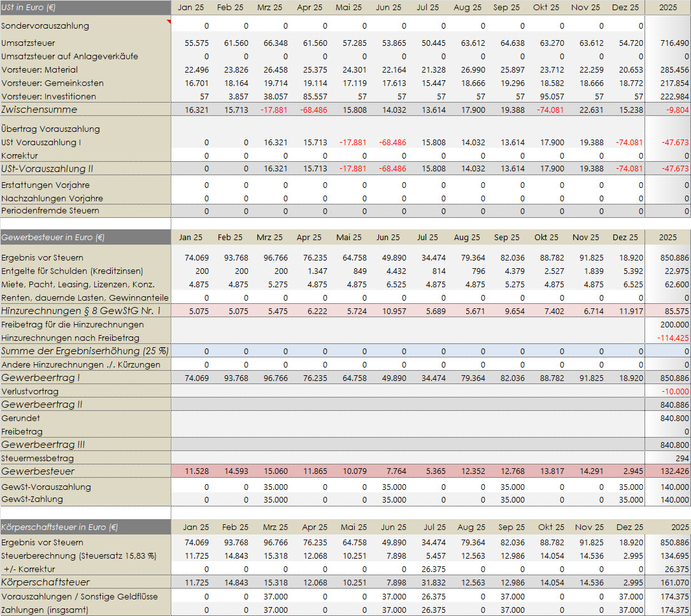Click the red comment marker on Sondervorauszahlung

[x=168, y=22]
